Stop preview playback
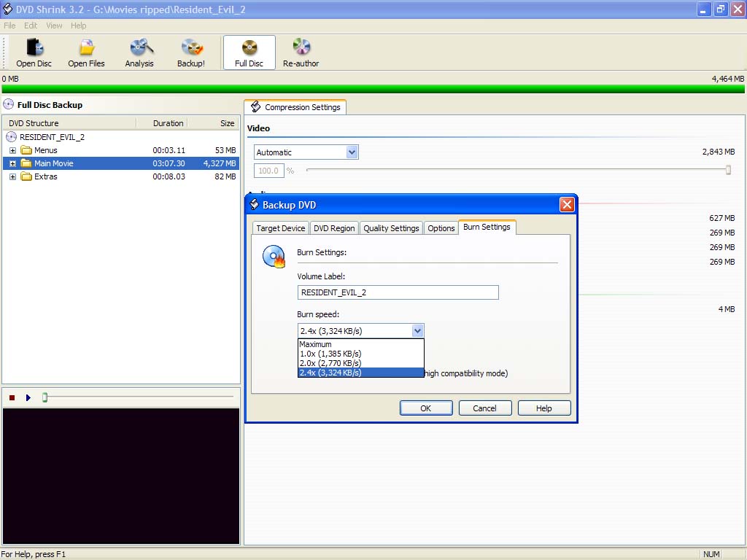The width and height of the screenshot is (747, 560). (12, 397)
